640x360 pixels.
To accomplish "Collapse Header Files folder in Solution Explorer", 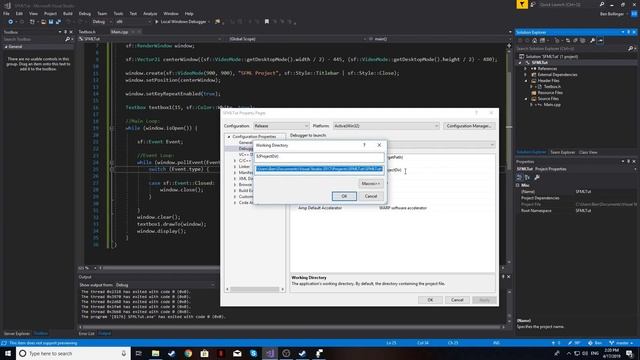I will pyautogui.click(x=525, y=81).
